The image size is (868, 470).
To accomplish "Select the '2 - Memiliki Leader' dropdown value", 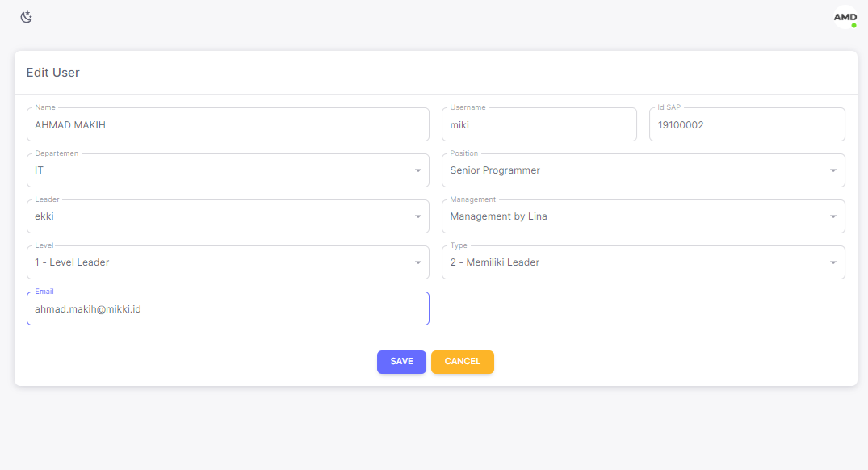I will tap(634, 262).
